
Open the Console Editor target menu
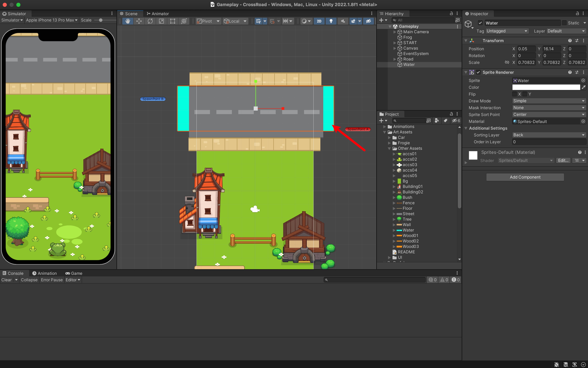click(x=73, y=280)
